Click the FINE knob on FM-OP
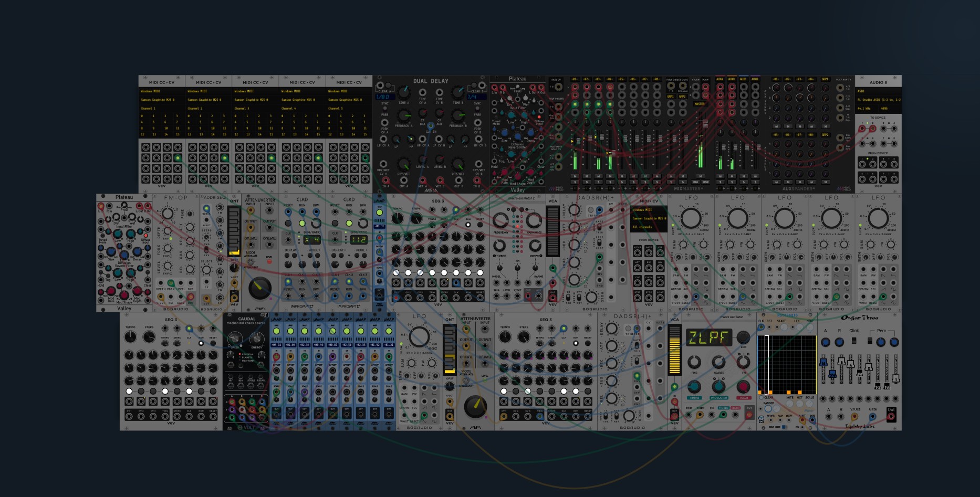This screenshot has width=980, height=497. pyautogui.click(x=190, y=214)
